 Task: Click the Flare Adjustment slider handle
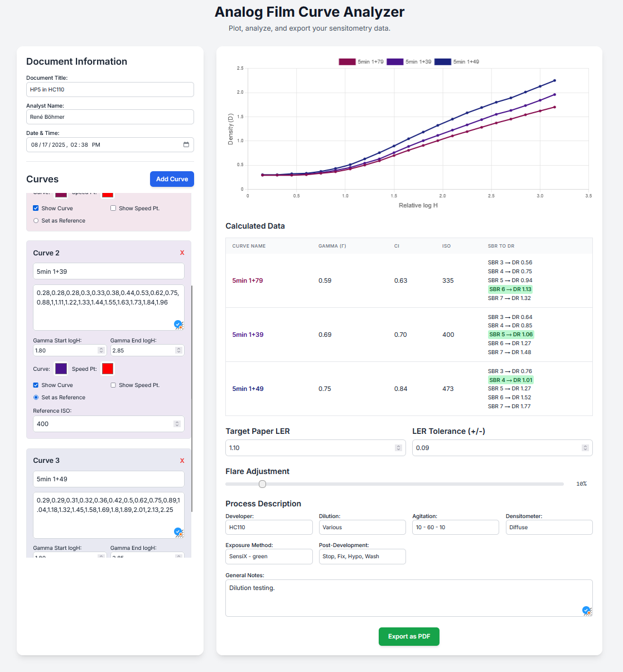(262, 484)
